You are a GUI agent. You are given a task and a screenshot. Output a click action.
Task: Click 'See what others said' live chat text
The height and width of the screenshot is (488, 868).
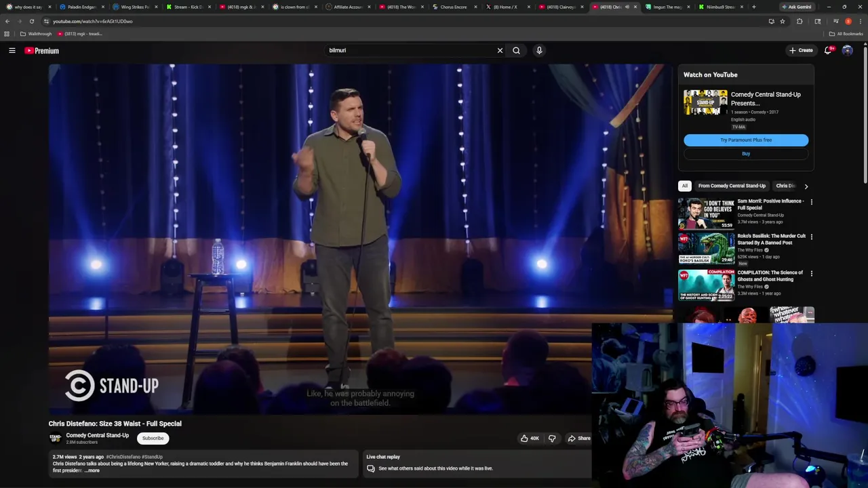click(435, 468)
